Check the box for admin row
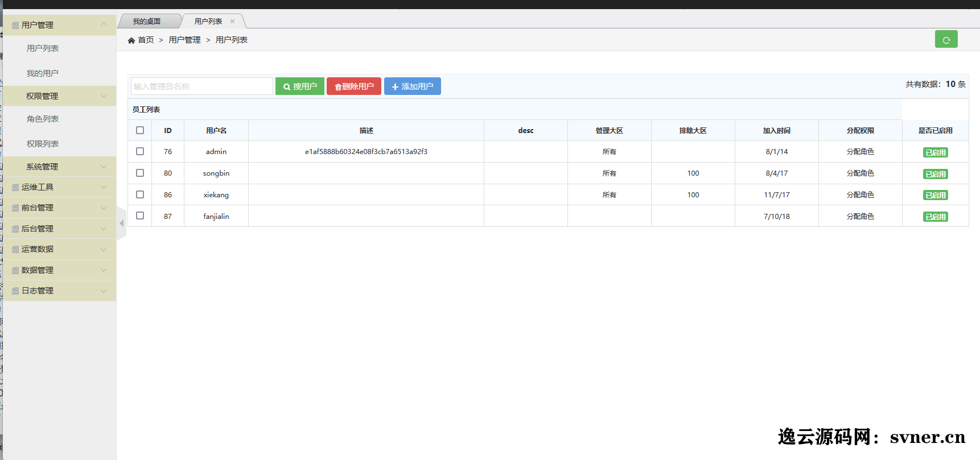The height and width of the screenshot is (460, 980). pos(140,151)
